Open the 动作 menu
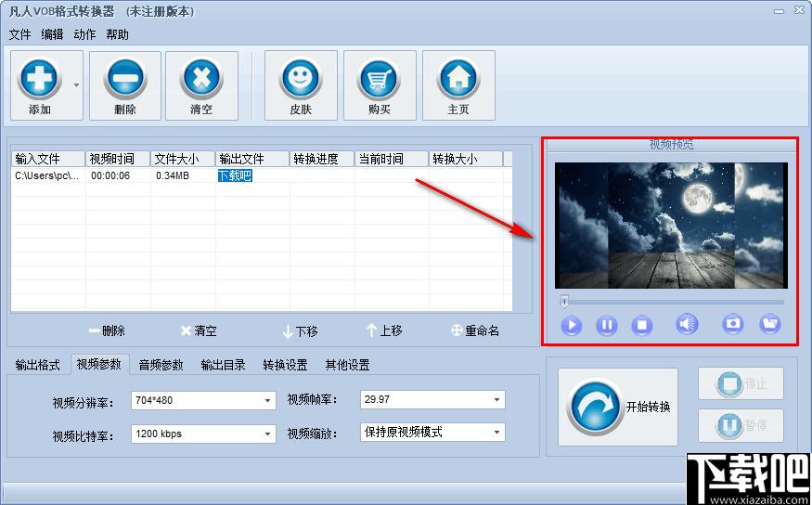812x505 pixels. coord(85,34)
